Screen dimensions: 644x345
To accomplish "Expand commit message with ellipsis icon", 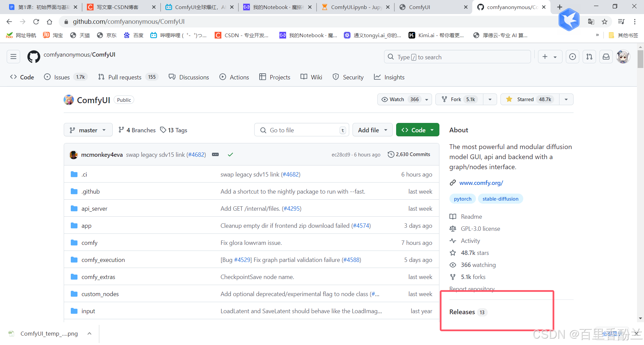I will (x=215, y=154).
